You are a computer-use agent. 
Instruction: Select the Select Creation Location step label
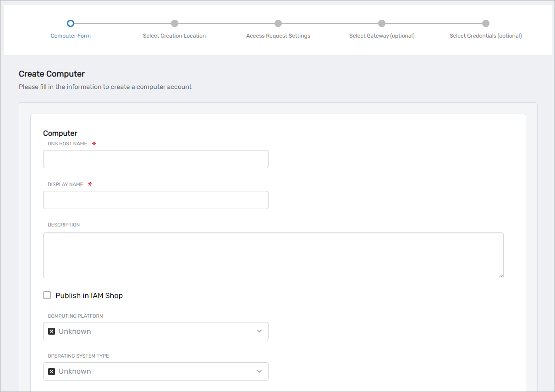click(174, 35)
